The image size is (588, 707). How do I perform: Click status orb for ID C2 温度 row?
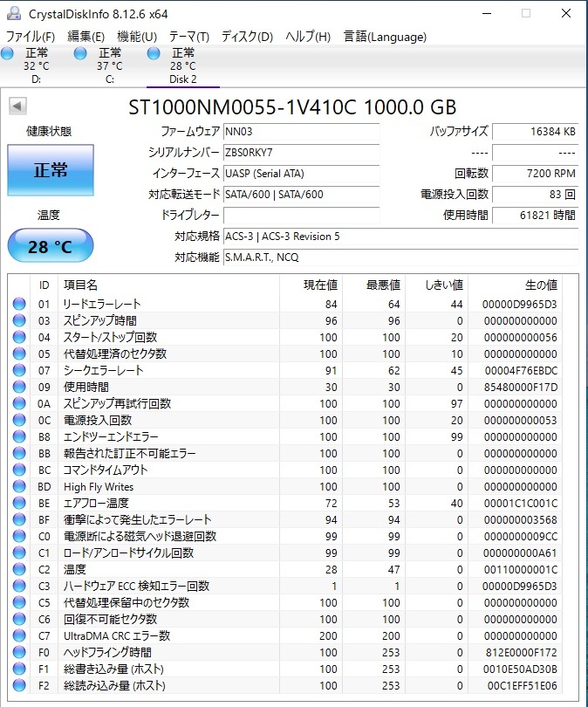(19, 569)
